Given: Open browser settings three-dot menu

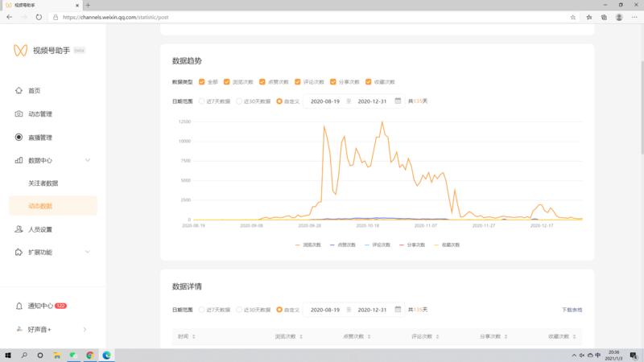Looking at the screenshot, I should click(x=634, y=17).
